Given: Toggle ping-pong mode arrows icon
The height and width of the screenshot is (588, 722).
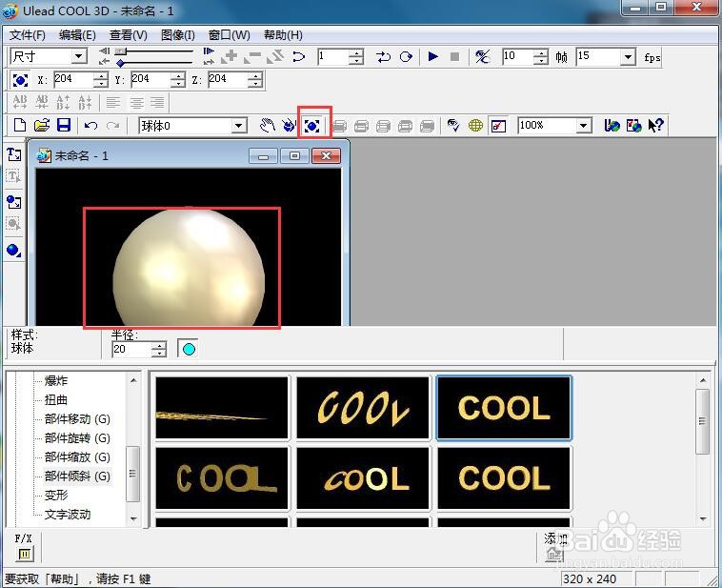Looking at the screenshot, I should 383,56.
